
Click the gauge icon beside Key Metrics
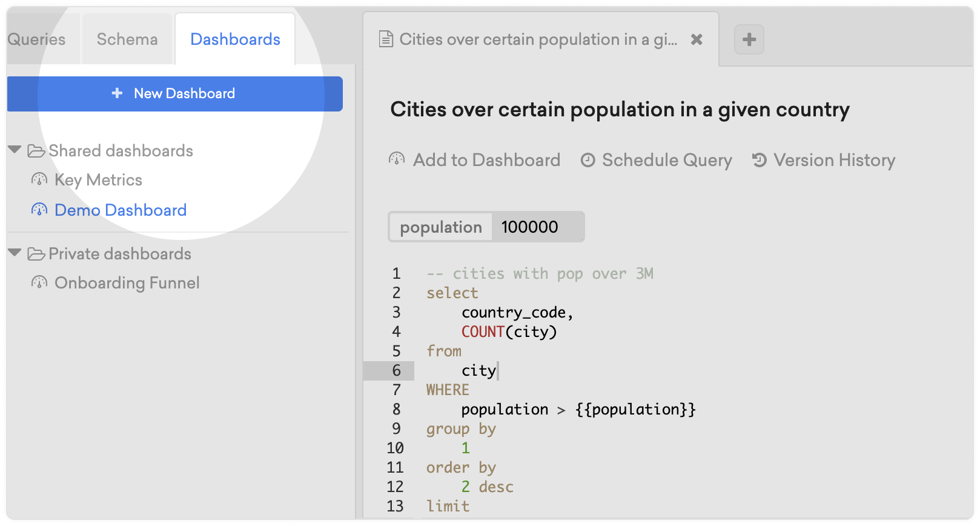point(39,179)
